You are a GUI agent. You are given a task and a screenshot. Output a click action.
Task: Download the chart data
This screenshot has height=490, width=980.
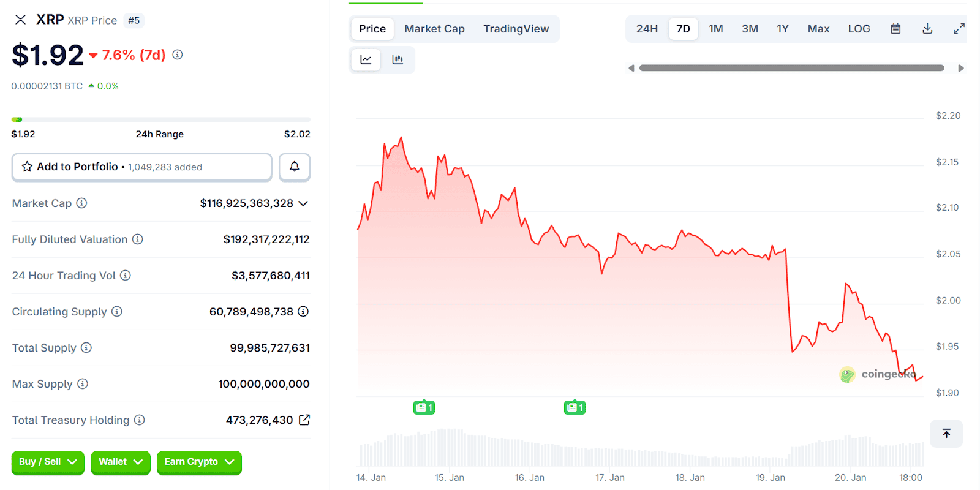[927, 29]
